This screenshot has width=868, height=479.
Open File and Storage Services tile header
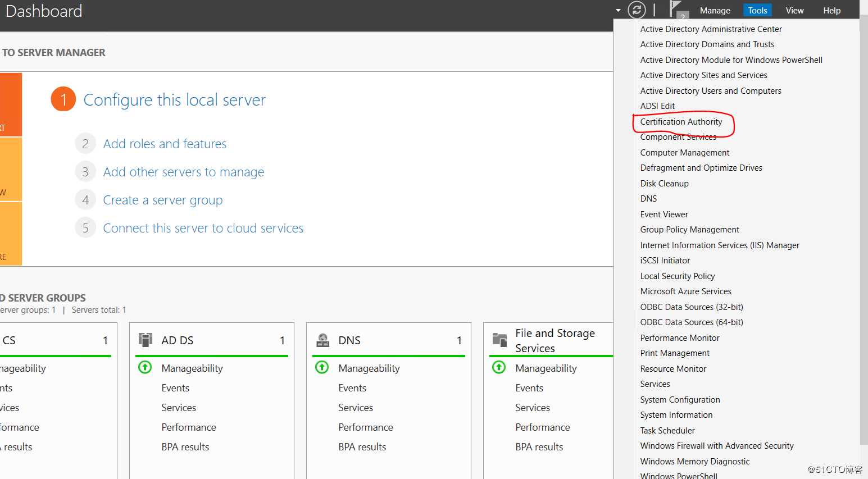[551, 340]
